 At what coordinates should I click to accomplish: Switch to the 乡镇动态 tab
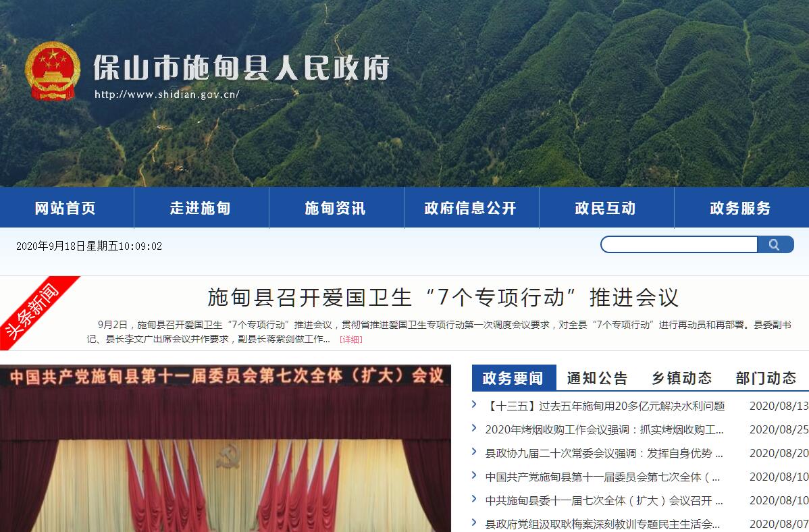pyautogui.click(x=682, y=378)
